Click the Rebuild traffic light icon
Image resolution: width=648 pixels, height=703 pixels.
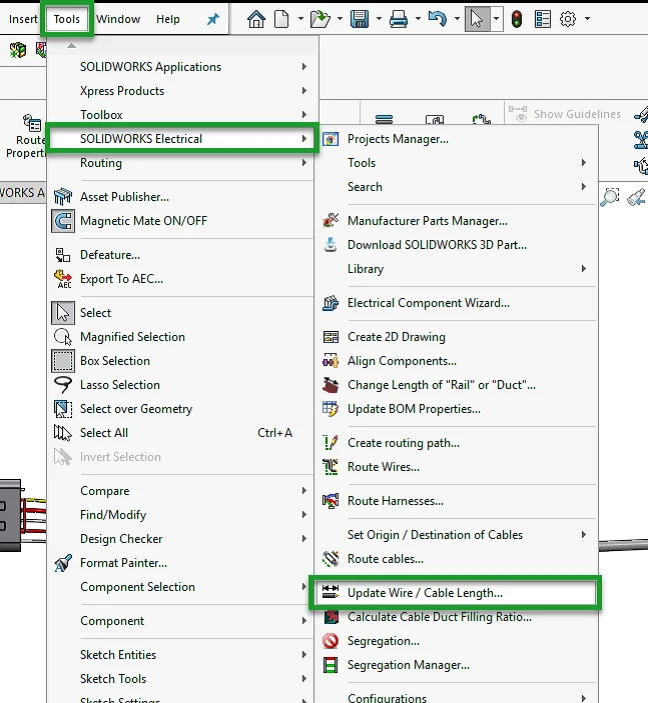[516, 19]
